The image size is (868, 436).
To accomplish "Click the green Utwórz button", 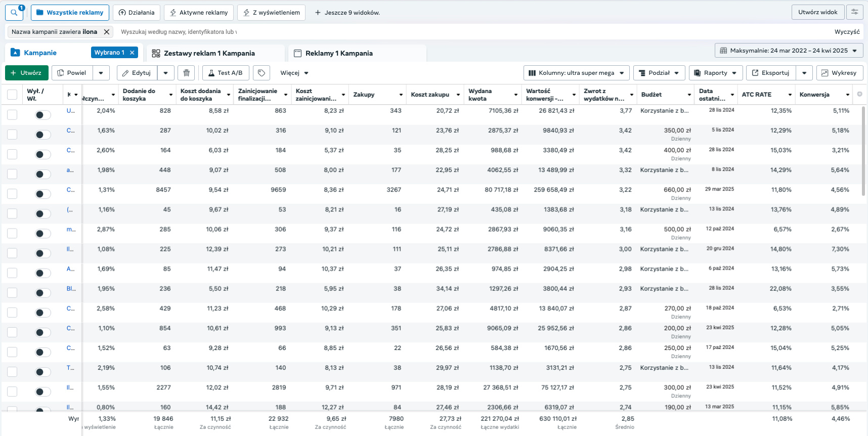I will tap(26, 73).
